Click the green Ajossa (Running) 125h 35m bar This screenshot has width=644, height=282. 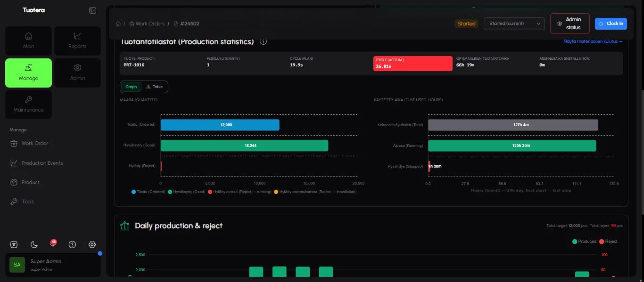click(x=512, y=145)
